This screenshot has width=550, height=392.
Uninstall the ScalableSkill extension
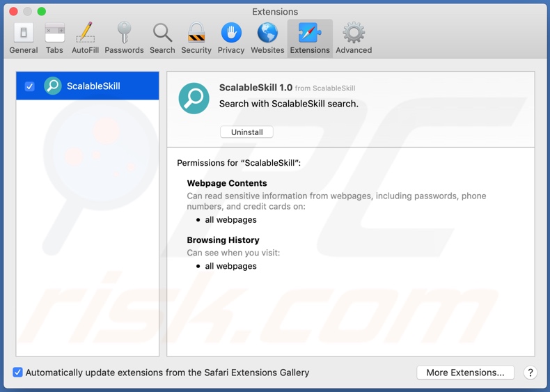246,132
